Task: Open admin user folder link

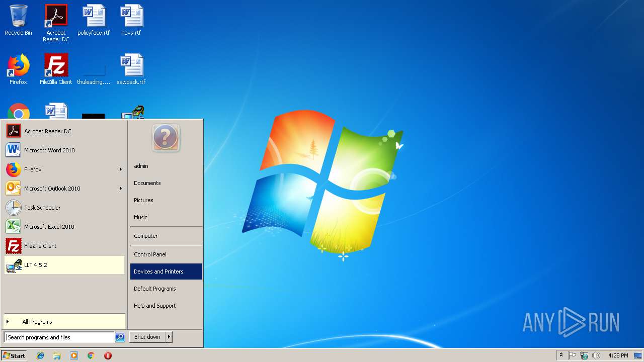Action: [166, 166]
